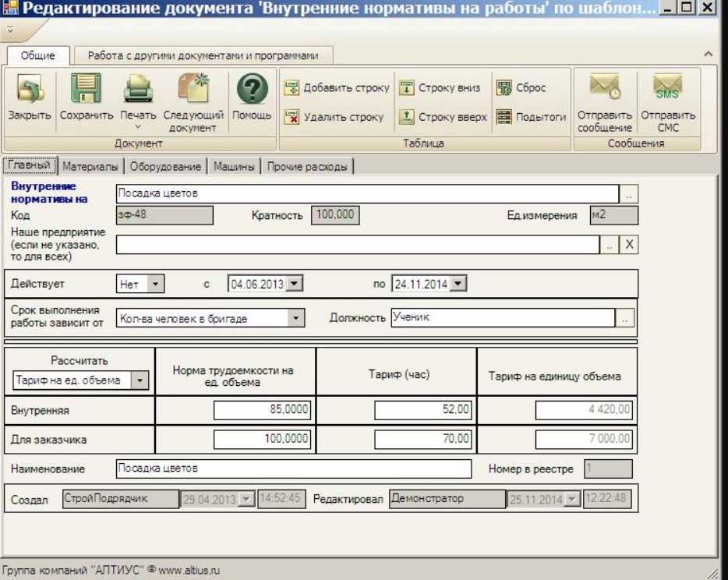The height and width of the screenshot is (580, 728).
Task: Click Отправить СМС icon
Action: pos(667,88)
